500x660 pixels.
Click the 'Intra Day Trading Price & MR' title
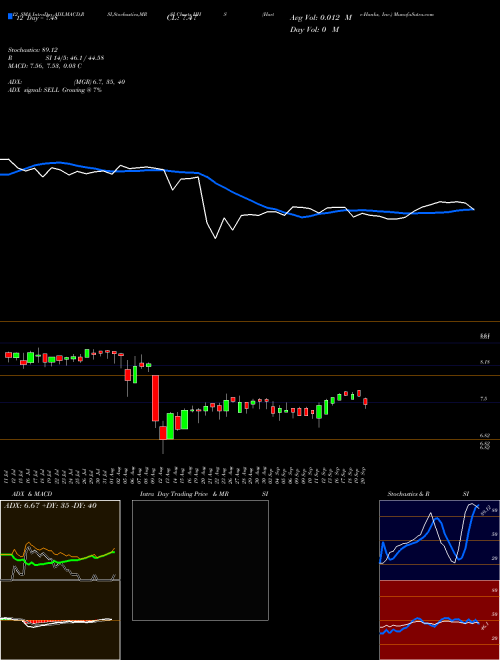pos(184,494)
